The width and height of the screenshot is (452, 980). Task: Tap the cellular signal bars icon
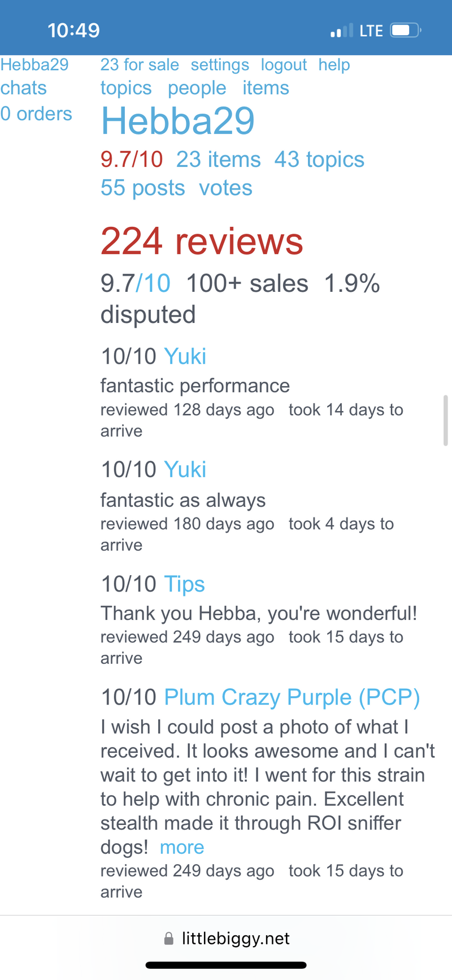tap(341, 31)
